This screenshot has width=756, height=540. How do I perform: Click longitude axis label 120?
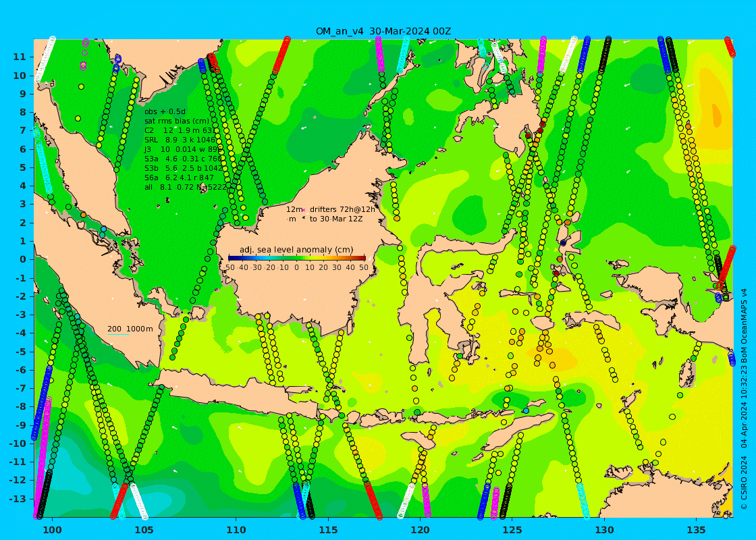(x=421, y=530)
